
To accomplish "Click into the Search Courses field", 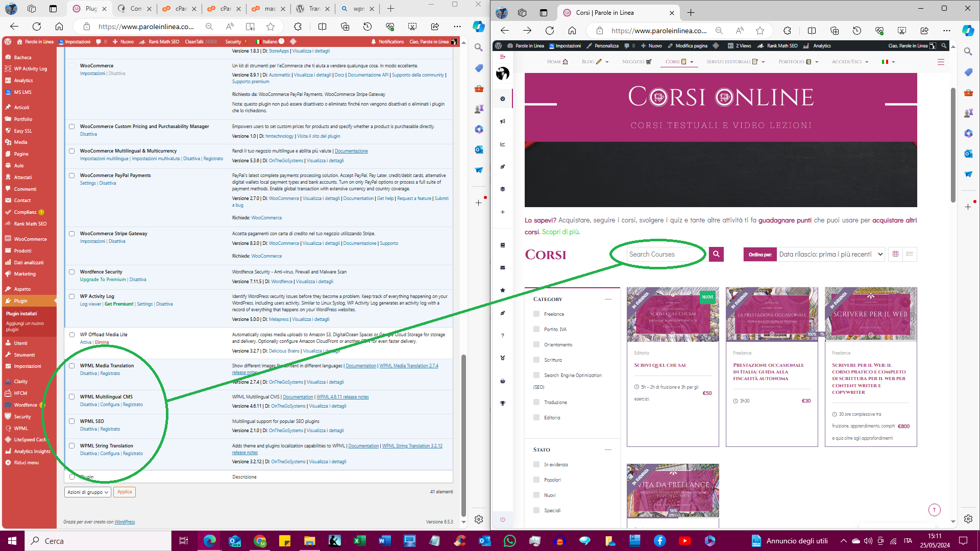I will click(x=664, y=254).
